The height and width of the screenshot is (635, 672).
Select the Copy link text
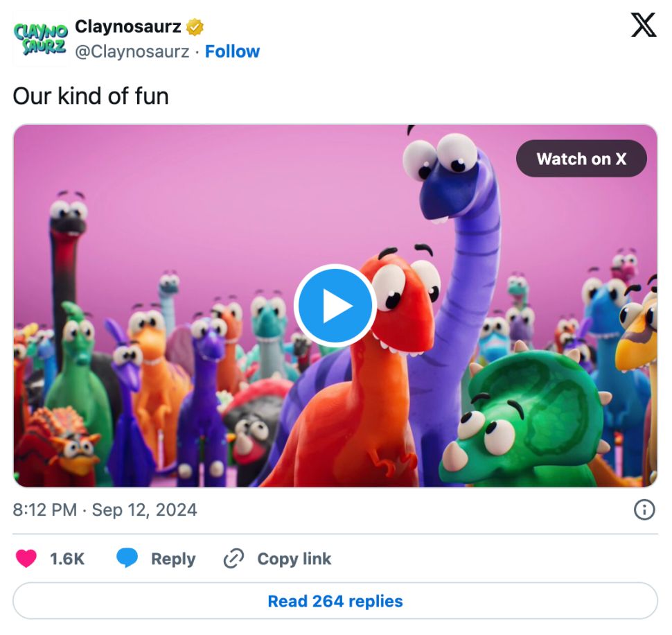point(294,559)
